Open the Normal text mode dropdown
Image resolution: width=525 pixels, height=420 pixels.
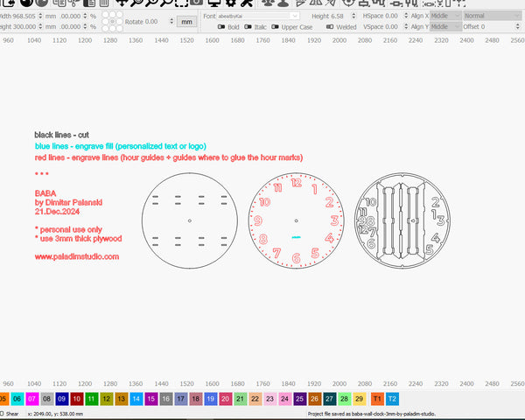point(492,16)
